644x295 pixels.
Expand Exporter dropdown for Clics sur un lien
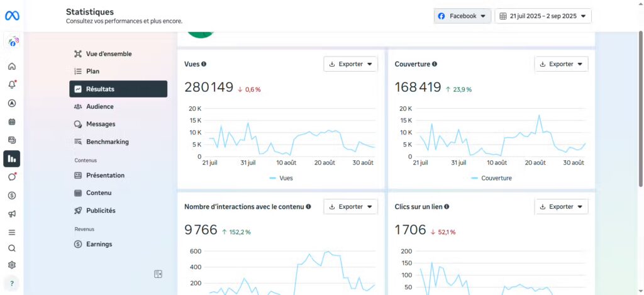561,207
